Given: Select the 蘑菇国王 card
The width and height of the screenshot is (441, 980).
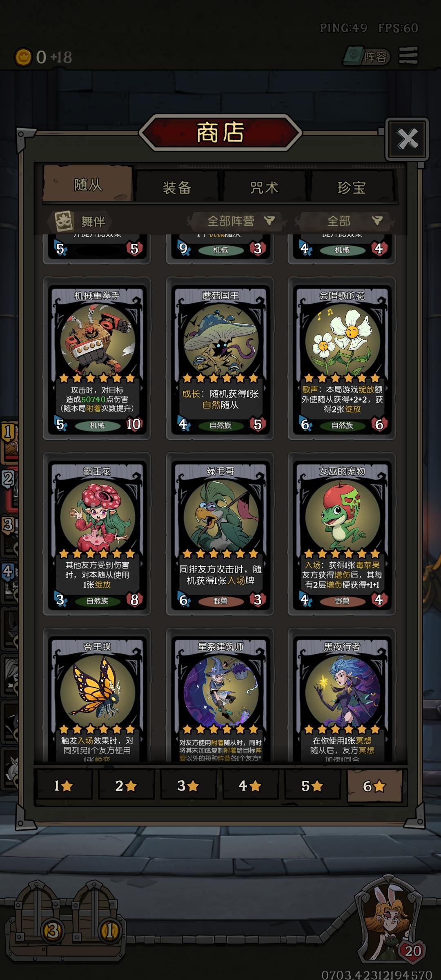Looking at the screenshot, I should [x=220, y=359].
